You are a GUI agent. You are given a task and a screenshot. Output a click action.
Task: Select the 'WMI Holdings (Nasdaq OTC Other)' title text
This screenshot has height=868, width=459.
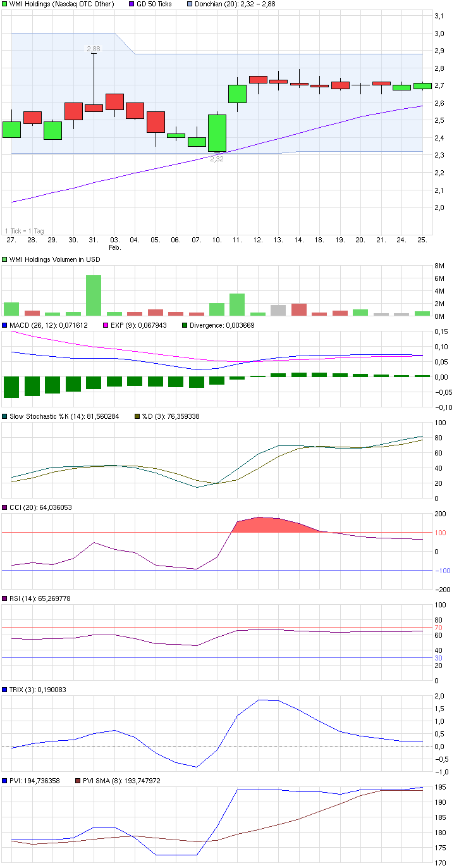coord(62,4)
